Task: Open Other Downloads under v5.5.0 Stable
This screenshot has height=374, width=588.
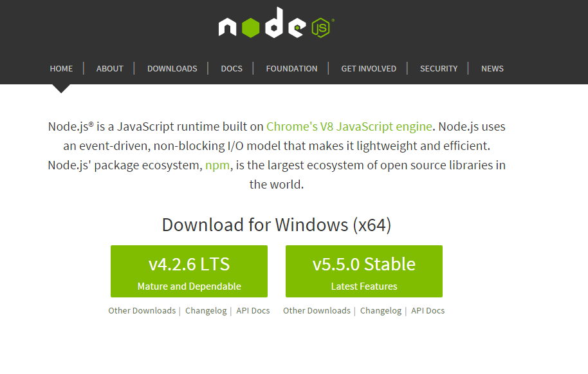Action: coord(317,311)
